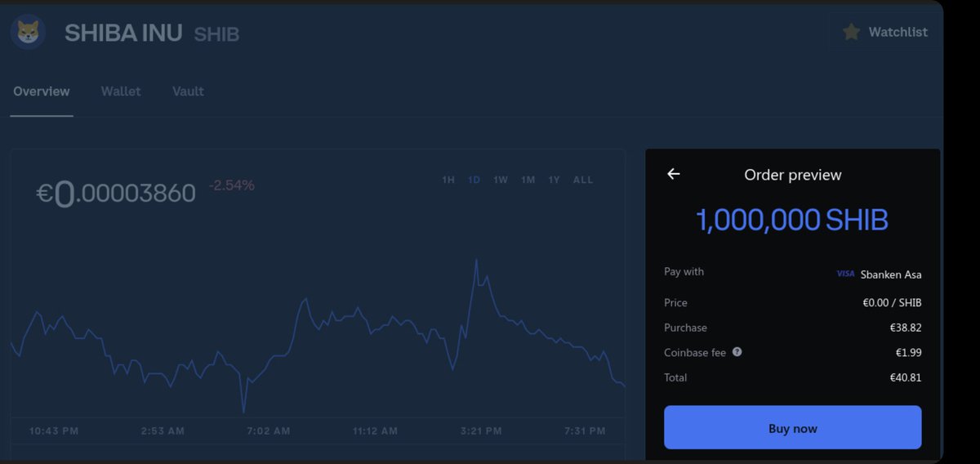Image resolution: width=980 pixels, height=464 pixels.
Task: Click the €40.81 total amount
Action: click(906, 377)
